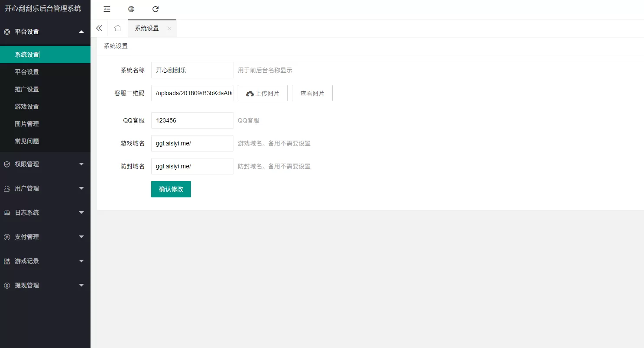
Task: Click the user icon beside 用户管理
Action: (6, 188)
